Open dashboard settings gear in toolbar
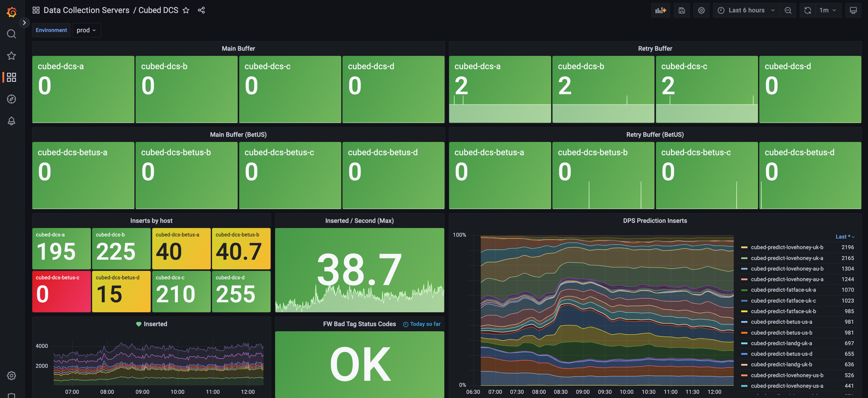 click(x=701, y=11)
